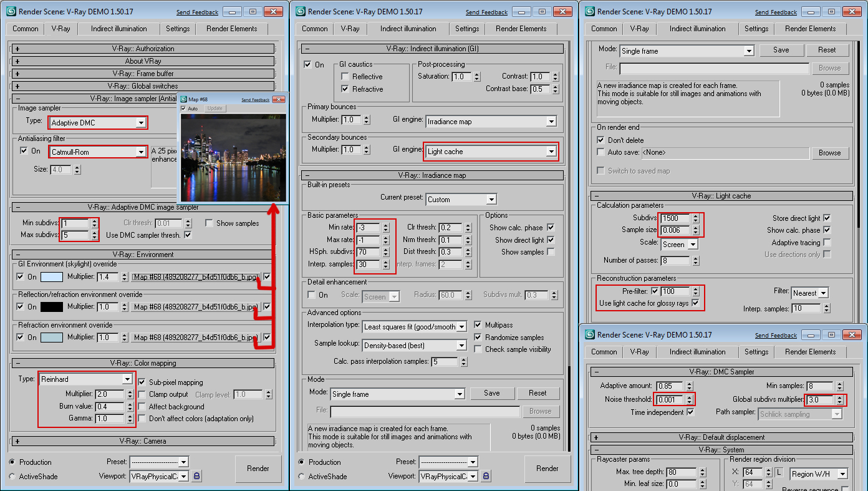
Task: Open Indirect illumination tab in left window
Action: (x=119, y=29)
